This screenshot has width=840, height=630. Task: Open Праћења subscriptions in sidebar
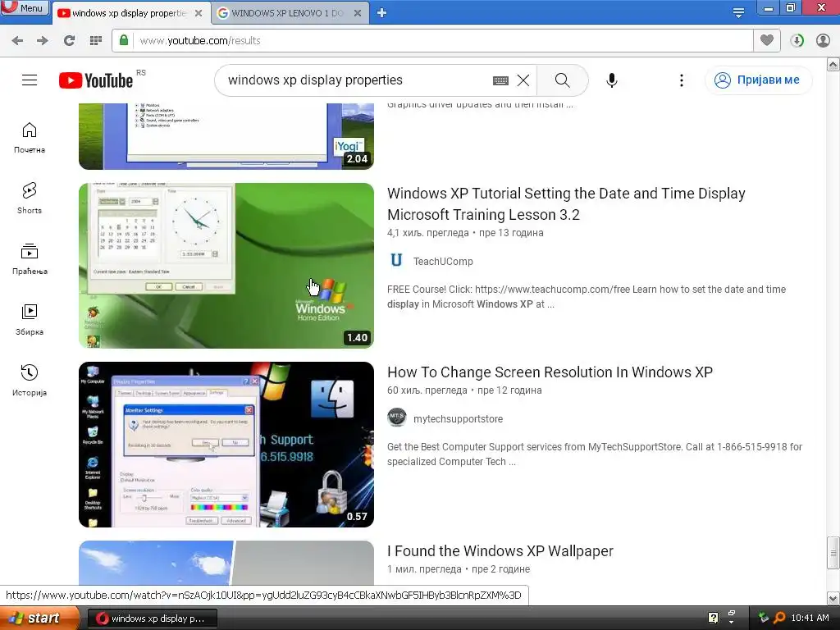(30, 258)
